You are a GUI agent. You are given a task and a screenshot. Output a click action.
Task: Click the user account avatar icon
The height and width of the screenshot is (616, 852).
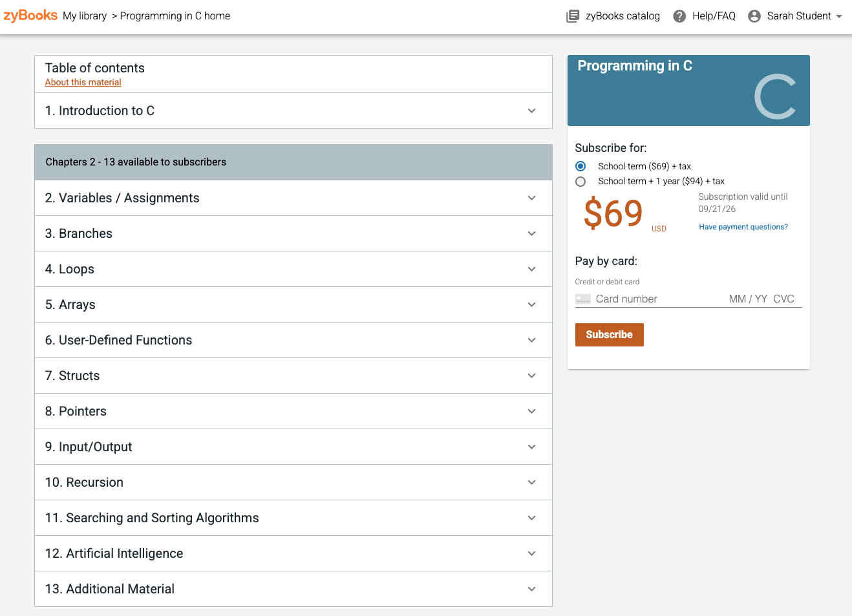tap(754, 16)
